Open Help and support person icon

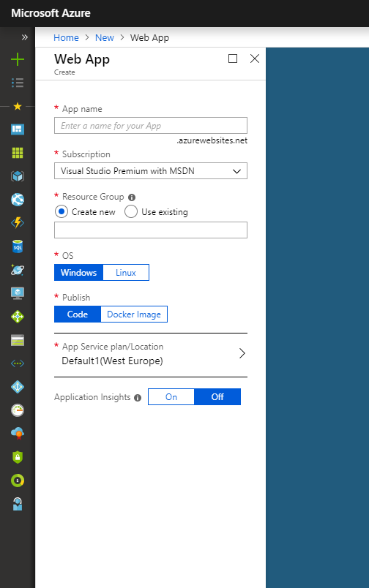tap(18, 504)
